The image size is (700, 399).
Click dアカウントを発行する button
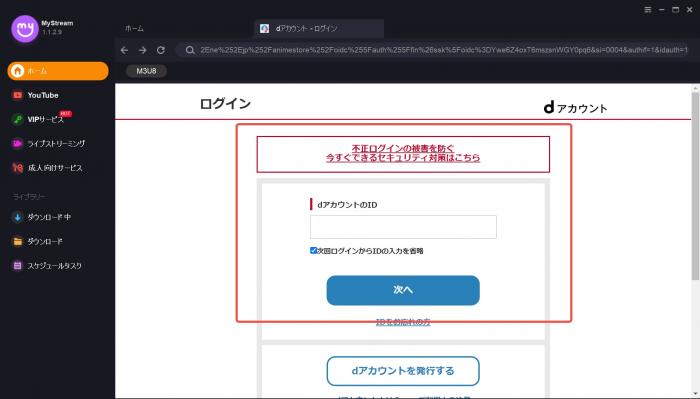coord(403,371)
